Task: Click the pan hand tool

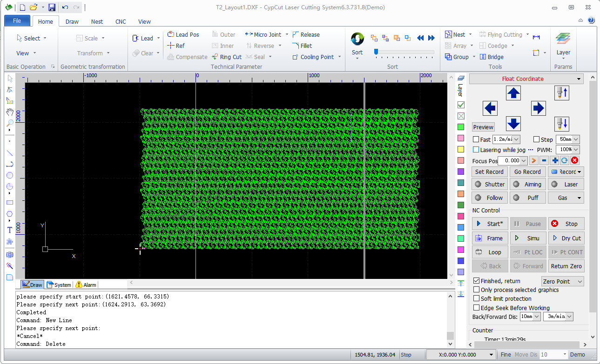Action: click(x=9, y=112)
